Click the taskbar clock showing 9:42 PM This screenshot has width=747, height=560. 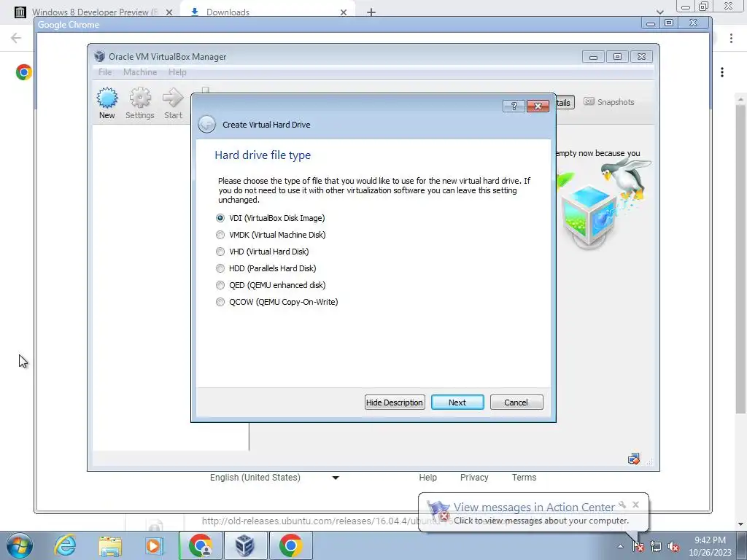(710, 546)
